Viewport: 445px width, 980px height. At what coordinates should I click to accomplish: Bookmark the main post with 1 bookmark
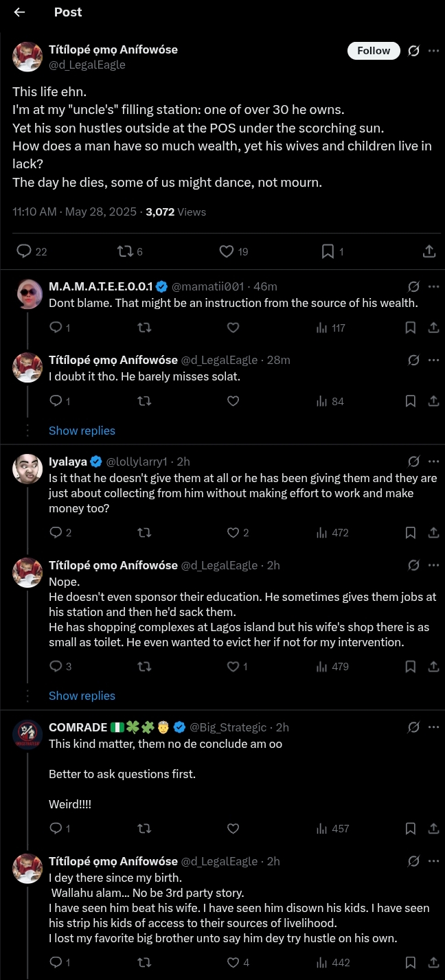(x=328, y=251)
